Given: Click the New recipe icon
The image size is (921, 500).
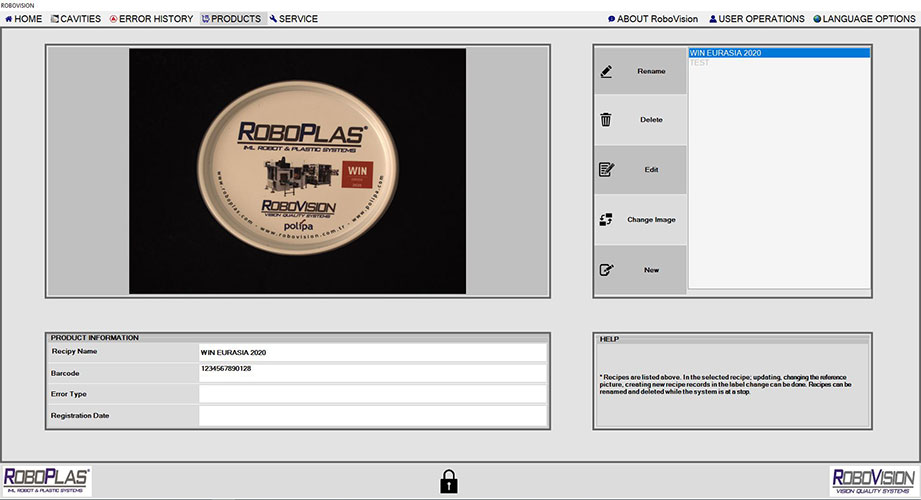Looking at the screenshot, I should coord(606,270).
